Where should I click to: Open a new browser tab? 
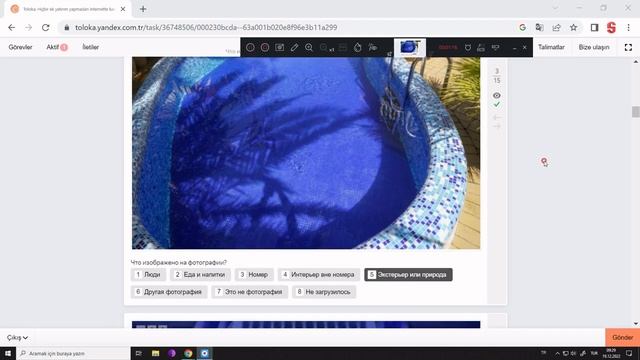143,9
